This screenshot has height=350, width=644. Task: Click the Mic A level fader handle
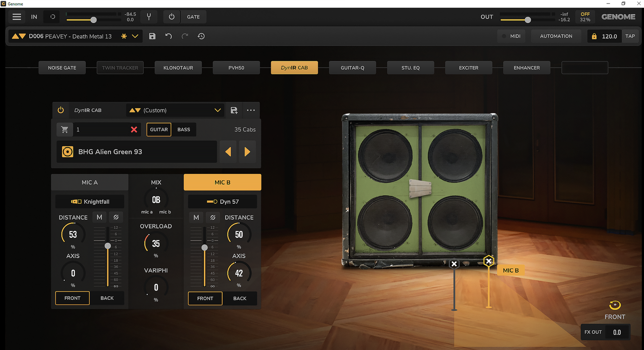pyautogui.click(x=108, y=246)
